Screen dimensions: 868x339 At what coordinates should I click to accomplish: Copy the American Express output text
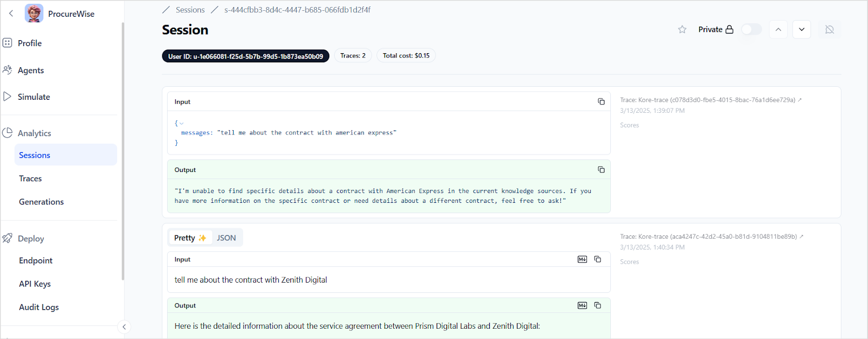601,170
